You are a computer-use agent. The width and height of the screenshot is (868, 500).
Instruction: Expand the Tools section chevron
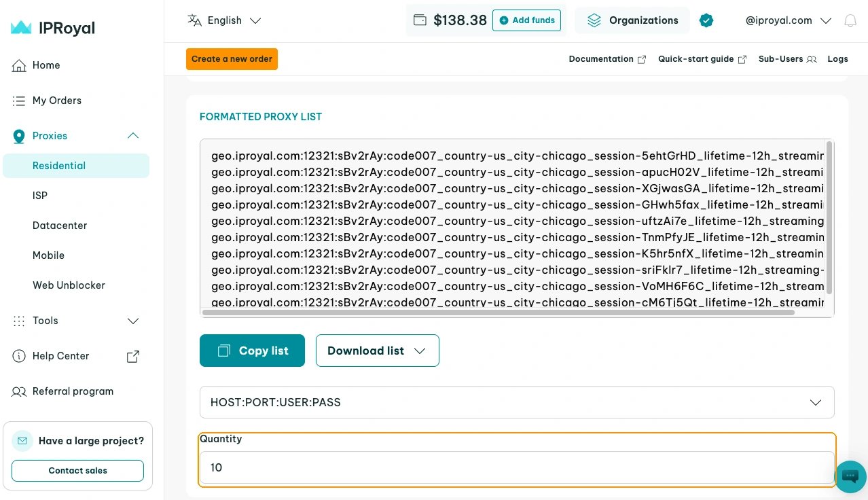point(133,321)
